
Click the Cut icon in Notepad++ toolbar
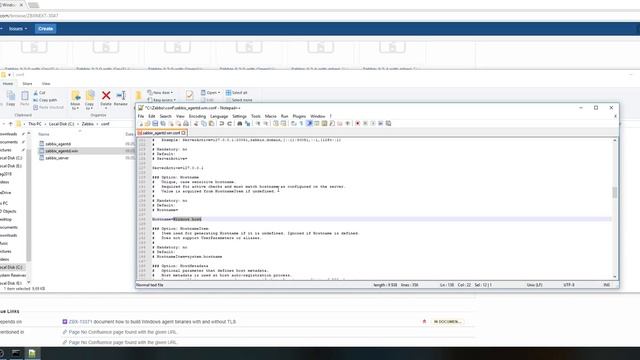pyautogui.click(x=196, y=123)
